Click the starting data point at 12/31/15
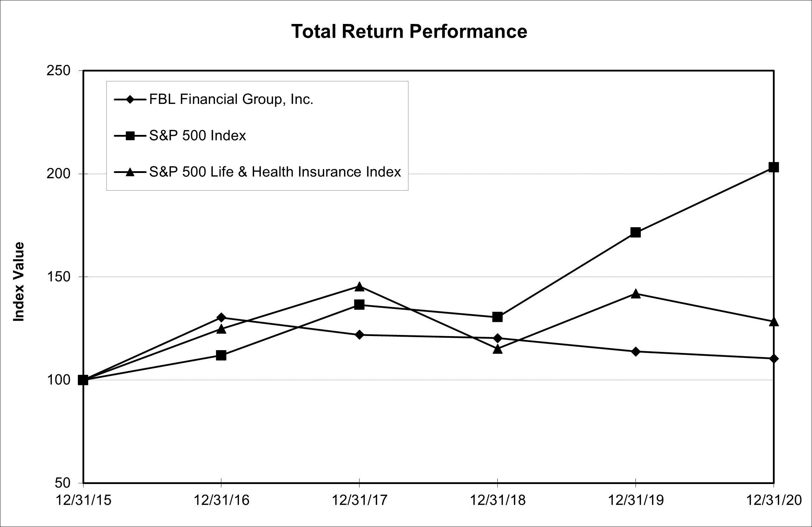The height and width of the screenshot is (527, 812). pos(83,380)
